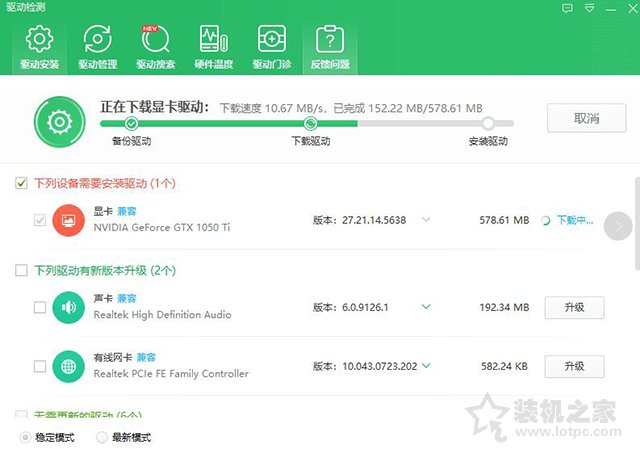This screenshot has width=640, height=449.
Task: Click the 正在下载显卡驱动 status heading
Action: pyautogui.click(x=154, y=107)
